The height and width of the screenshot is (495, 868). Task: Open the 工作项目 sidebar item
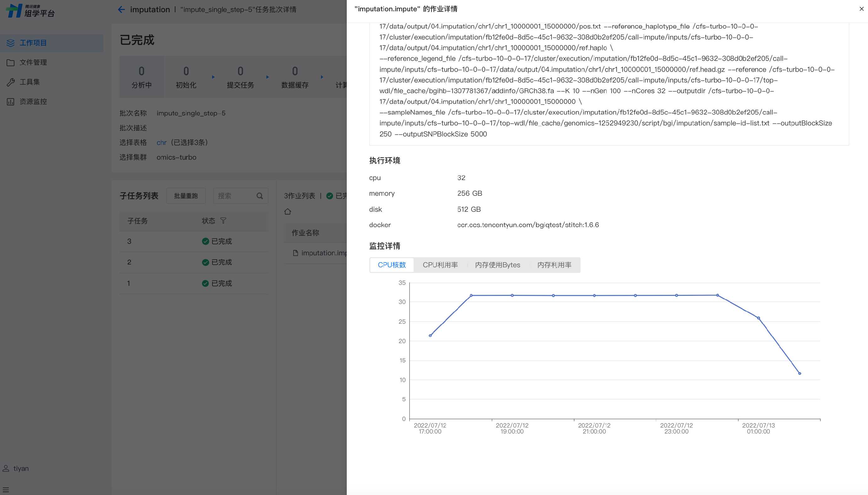33,43
